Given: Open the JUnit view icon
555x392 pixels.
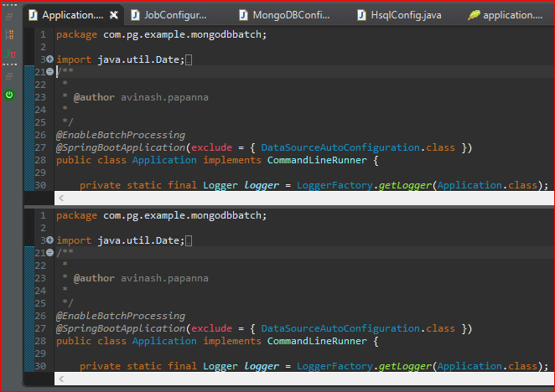Looking at the screenshot, I should point(10,54).
